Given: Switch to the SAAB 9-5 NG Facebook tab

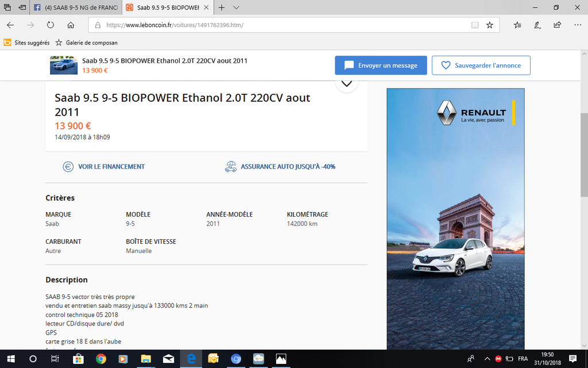Looking at the screenshot, I should 76,7.
